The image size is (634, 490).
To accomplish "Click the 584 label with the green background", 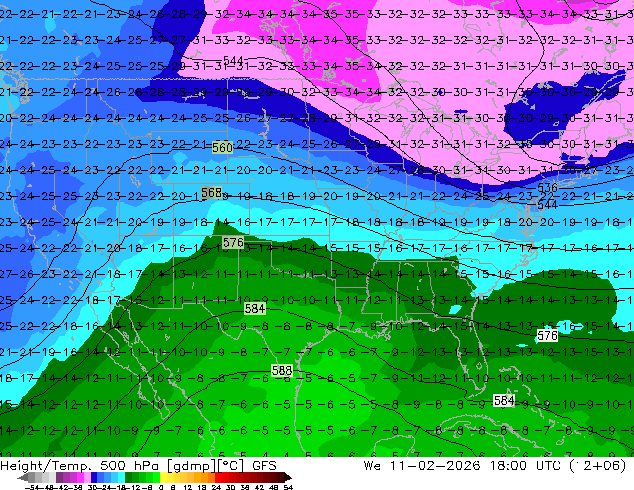I will point(255,309).
